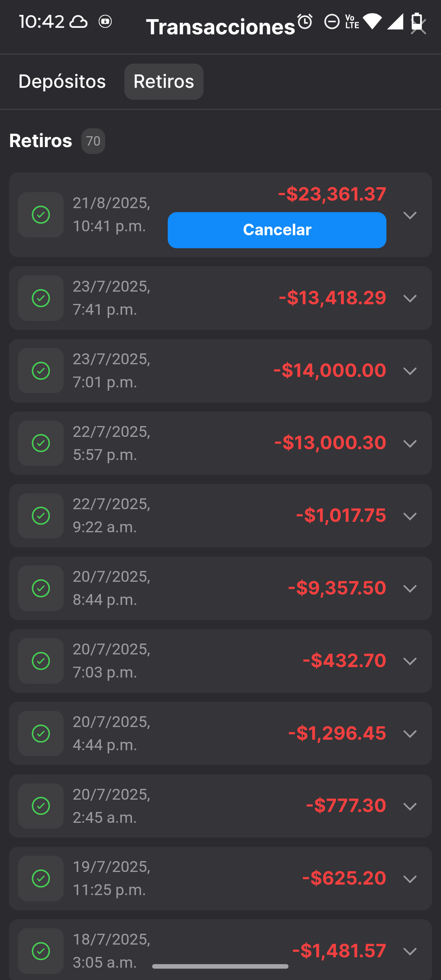The image size is (441, 980).
Task: Tap the check icon beside -$625.20
Action: coord(41,878)
